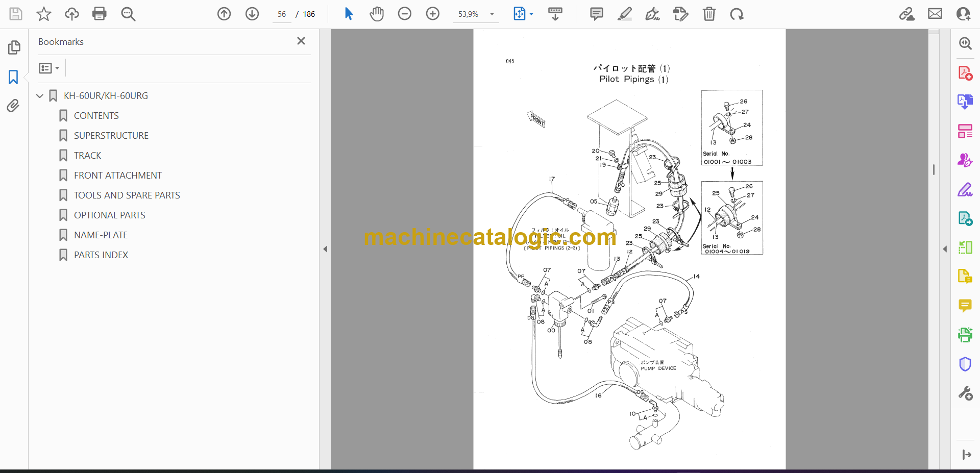This screenshot has height=473, width=980.
Task: Edit the page number field showing 56
Action: pyautogui.click(x=282, y=14)
